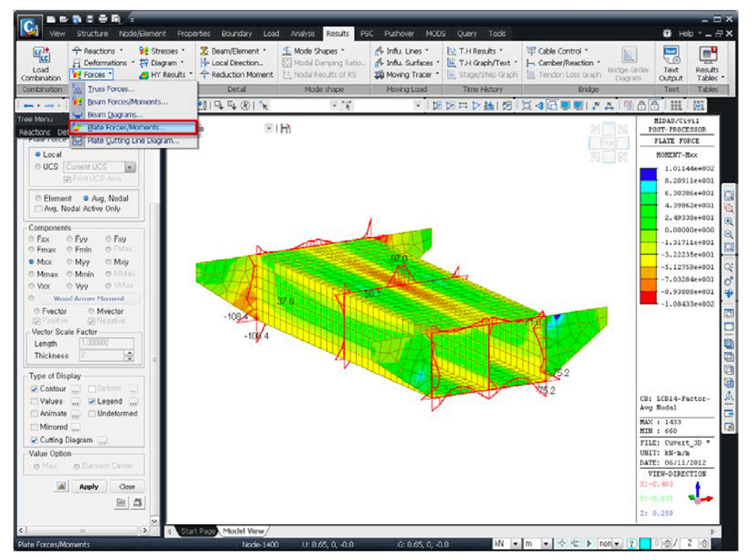Viewport: 755px width, 560px height.
Task: Expand the Cable Control dropdown
Action: [x=587, y=51]
